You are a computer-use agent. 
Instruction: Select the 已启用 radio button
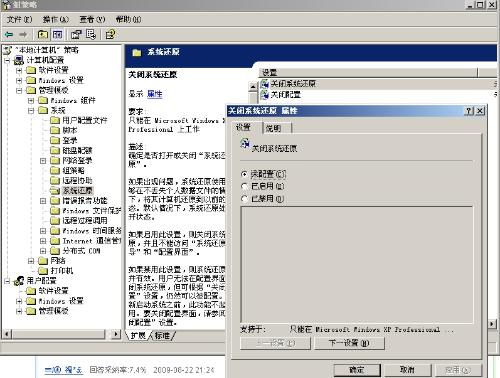click(x=244, y=186)
